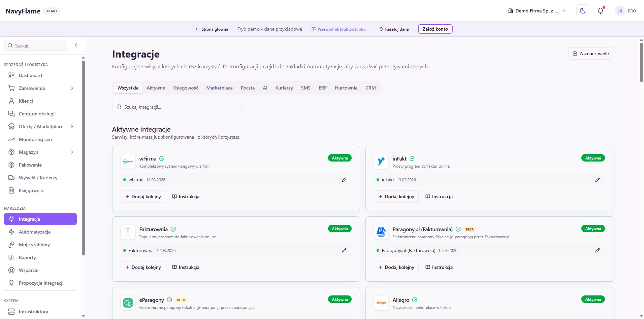Image resolution: width=644 pixels, height=319 pixels.
Task: Click Resetuj dane
Action: point(394,29)
